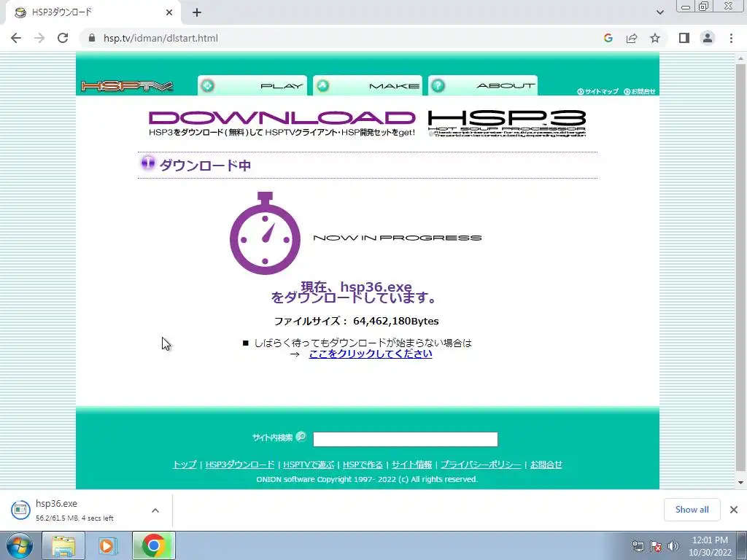Click the address bar URL
Screen dimensions: 747x560
[160, 38]
